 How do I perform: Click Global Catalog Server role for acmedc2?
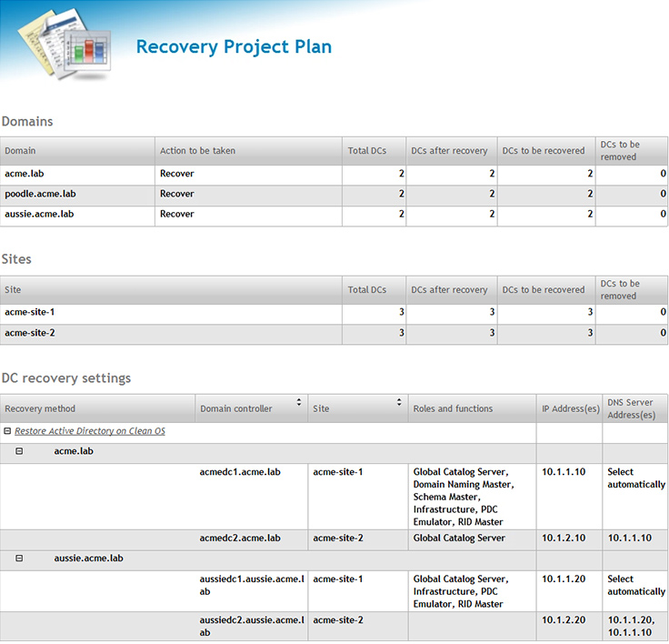(x=459, y=538)
